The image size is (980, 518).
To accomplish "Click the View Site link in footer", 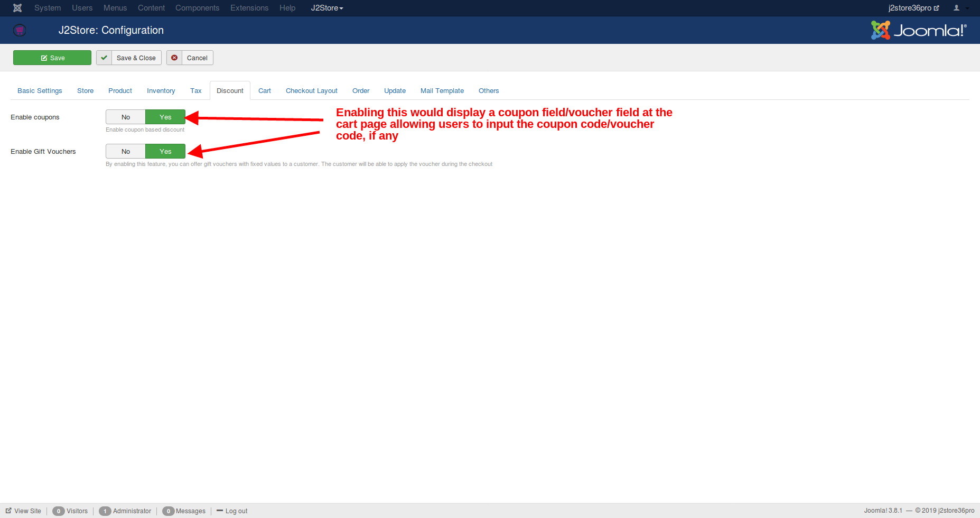I will point(23,511).
